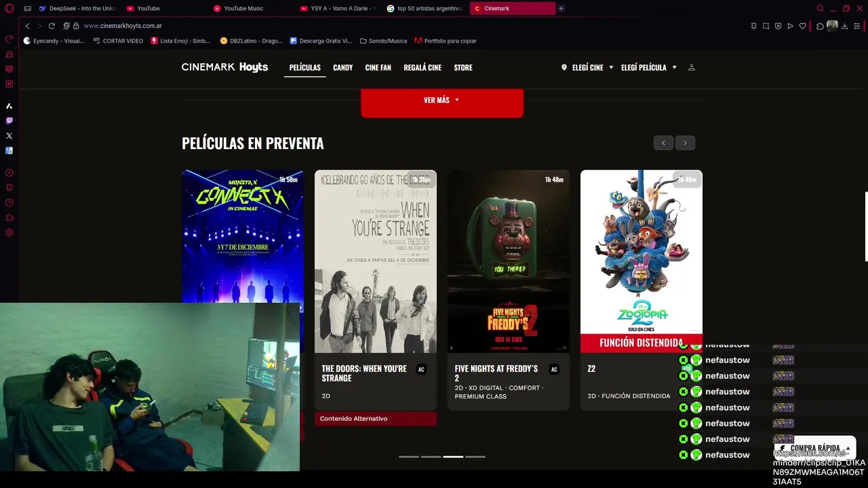Image resolution: width=868 pixels, height=488 pixels.
Task: Open the CINE FAN menu item
Action: coord(378,68)
